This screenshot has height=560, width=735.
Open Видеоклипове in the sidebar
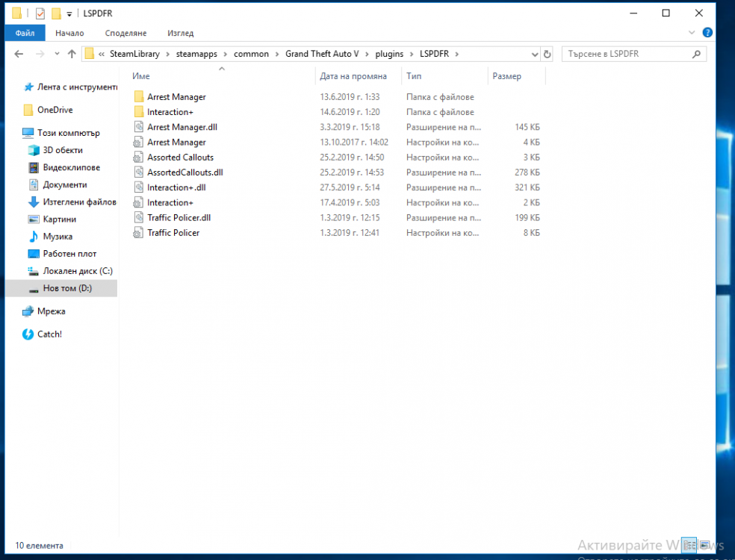point(64,168)
